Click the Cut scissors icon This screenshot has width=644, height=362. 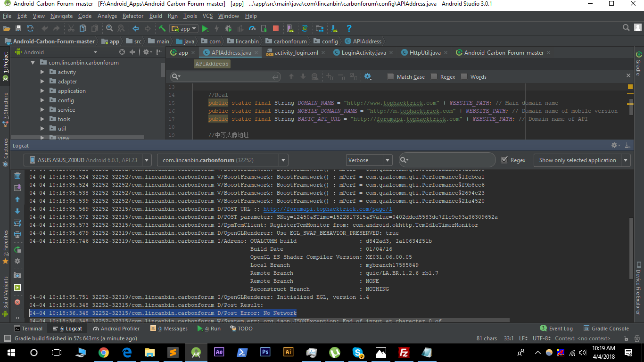(x=71, y=28)
